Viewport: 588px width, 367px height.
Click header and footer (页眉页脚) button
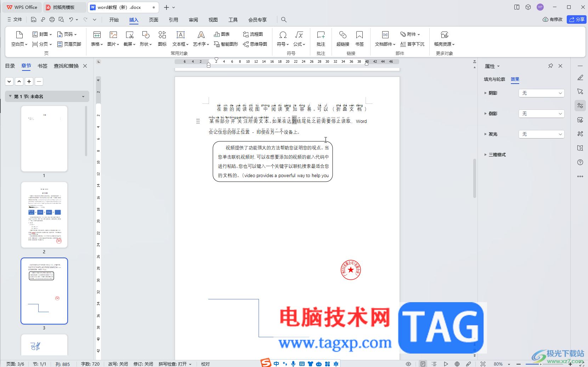pos(69,44)
